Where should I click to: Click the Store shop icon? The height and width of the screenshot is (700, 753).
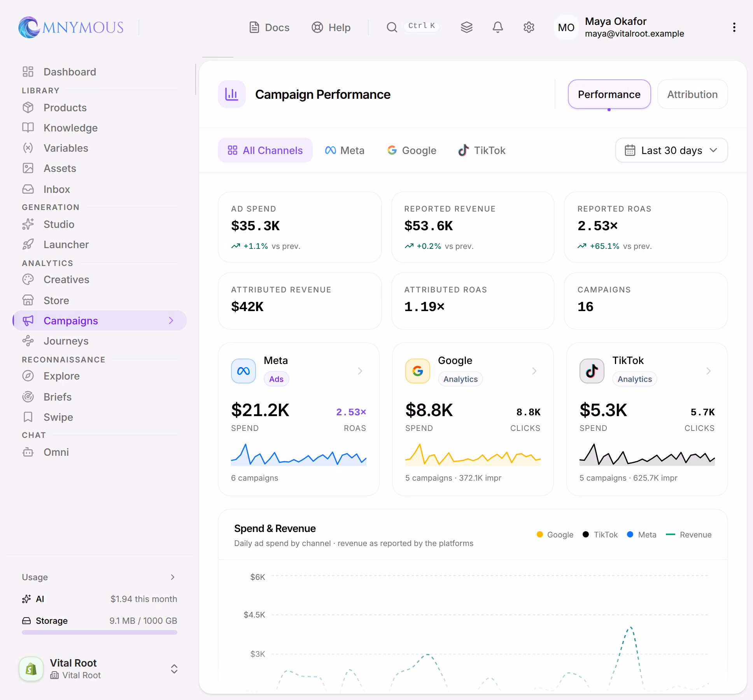tap(28, 300)
